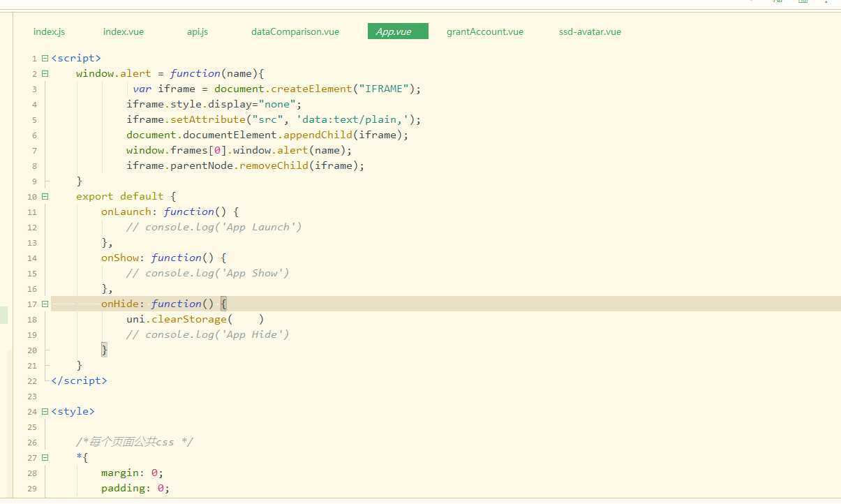Click line number 3 in the gutter
The image size is (841, 504).
coord(34,89)
